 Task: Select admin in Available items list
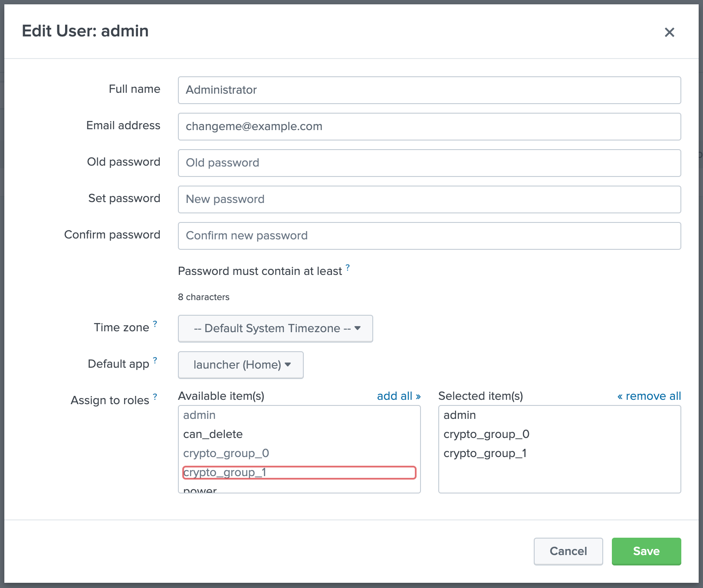coord(299,415)
